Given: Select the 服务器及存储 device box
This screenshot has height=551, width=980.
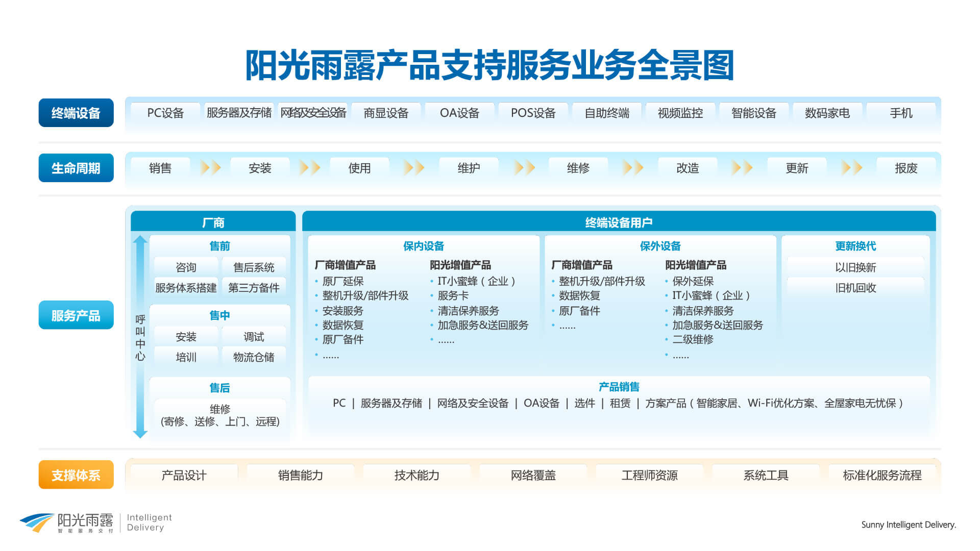Looking at the screenshot, I should coord(239,113).
